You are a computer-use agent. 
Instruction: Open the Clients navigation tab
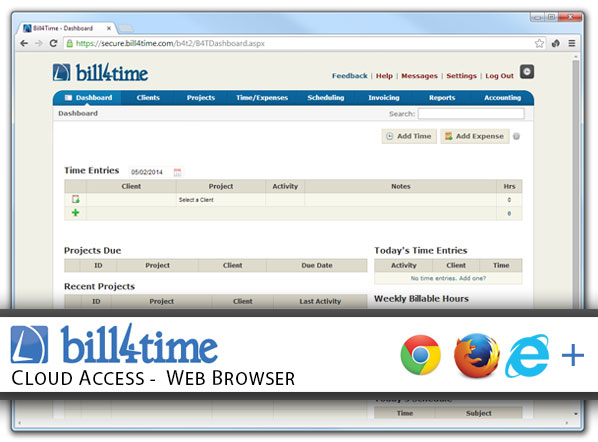click(x=148, y=98)
